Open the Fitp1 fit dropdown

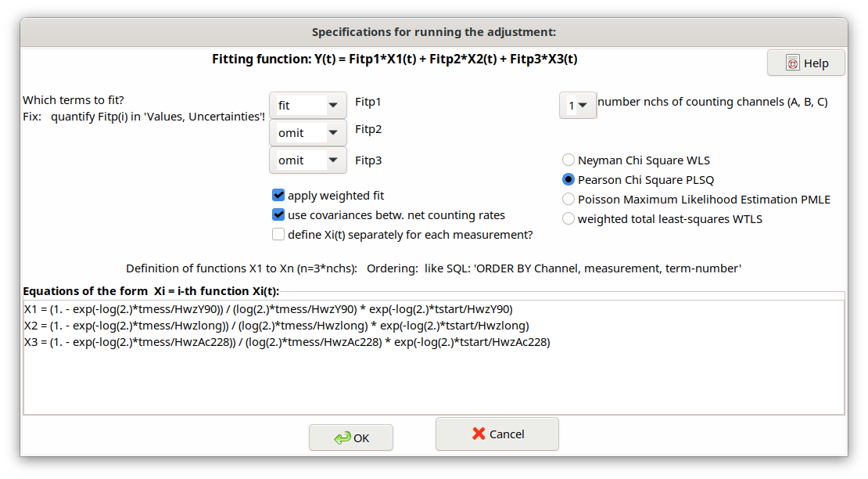point(307,105)
